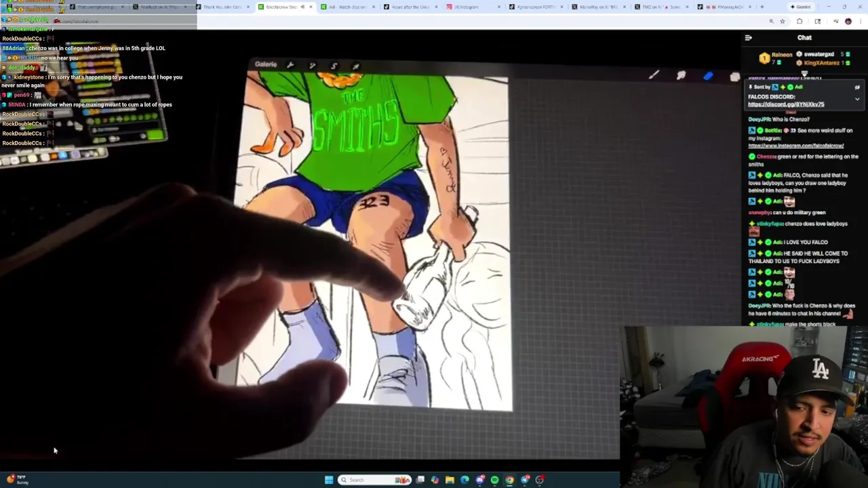Click the snewphy username in chat
Image resolution: width=868 pixels, height=488 pixels.
pyautogui.click(x=759, y=212)
